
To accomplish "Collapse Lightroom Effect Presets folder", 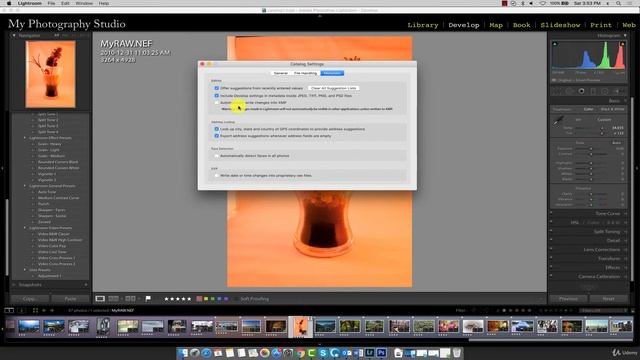I will 25,138.
